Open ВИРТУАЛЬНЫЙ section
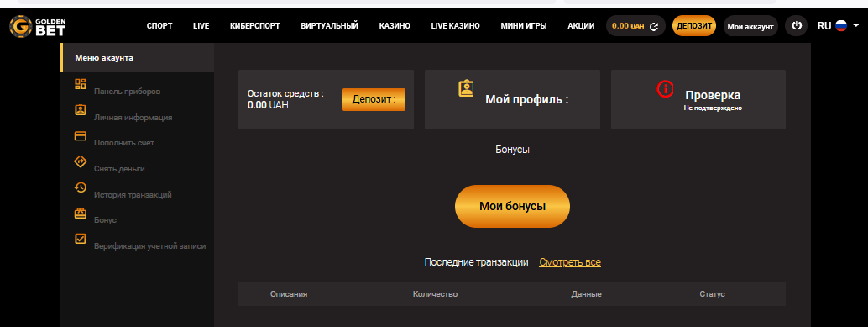Viewport: 868px width, 327px height. pos(329,25)
